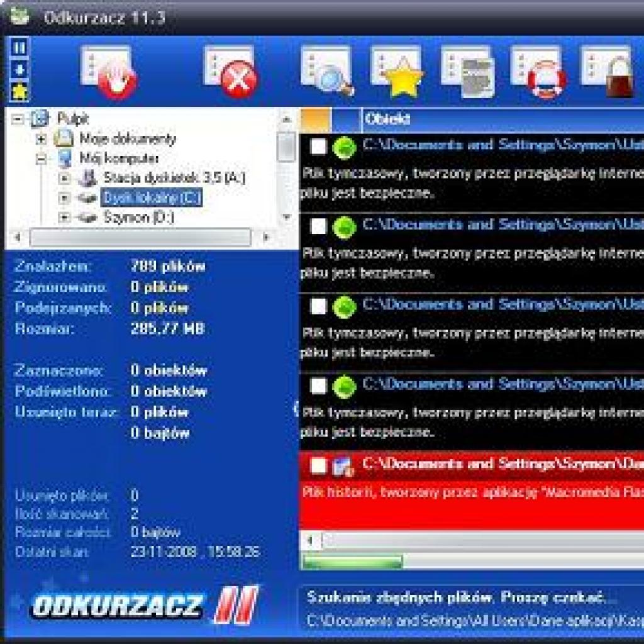Click the padlock toolbar icon
Viewport: 644px width, 644px height.
[608, 72]
